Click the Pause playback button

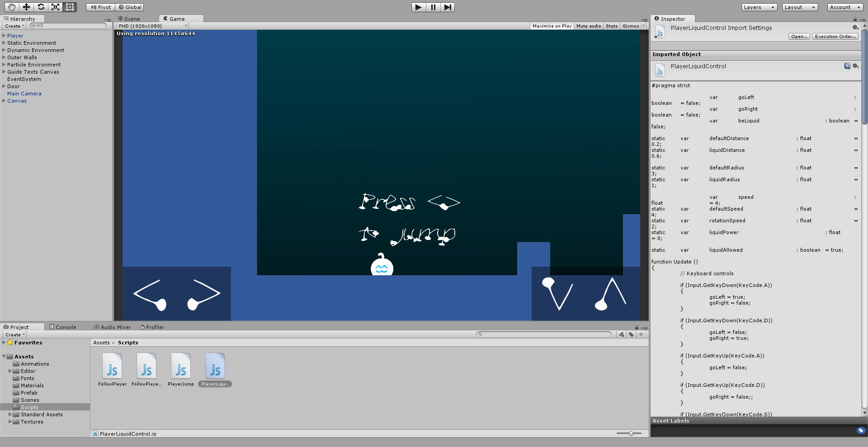coord(433,7)
